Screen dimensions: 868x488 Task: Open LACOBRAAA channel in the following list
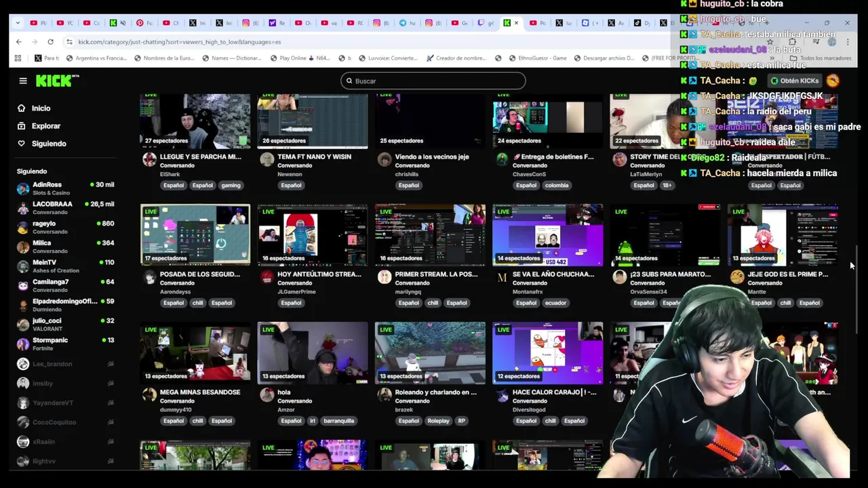point(65,207)
